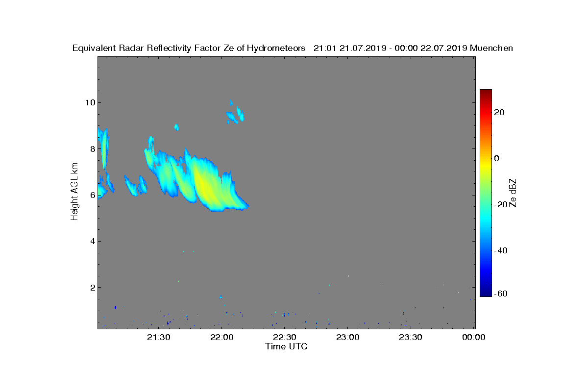Click the 'Ze dBZ' colorbar label
The image size is (588, 392).
click(x=513, y=193)
